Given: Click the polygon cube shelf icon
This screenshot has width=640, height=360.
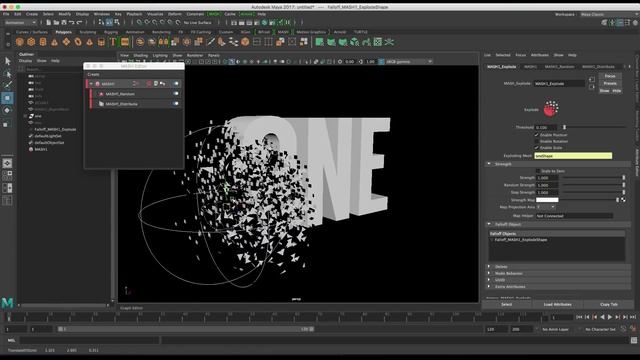Looking at the screenshot, I should (31, 42).
